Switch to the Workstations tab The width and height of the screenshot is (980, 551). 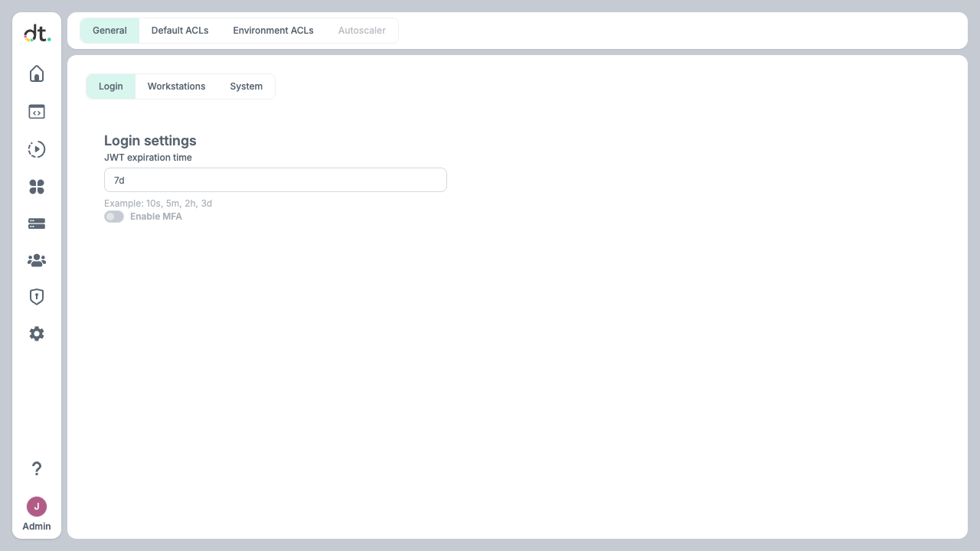176,86
